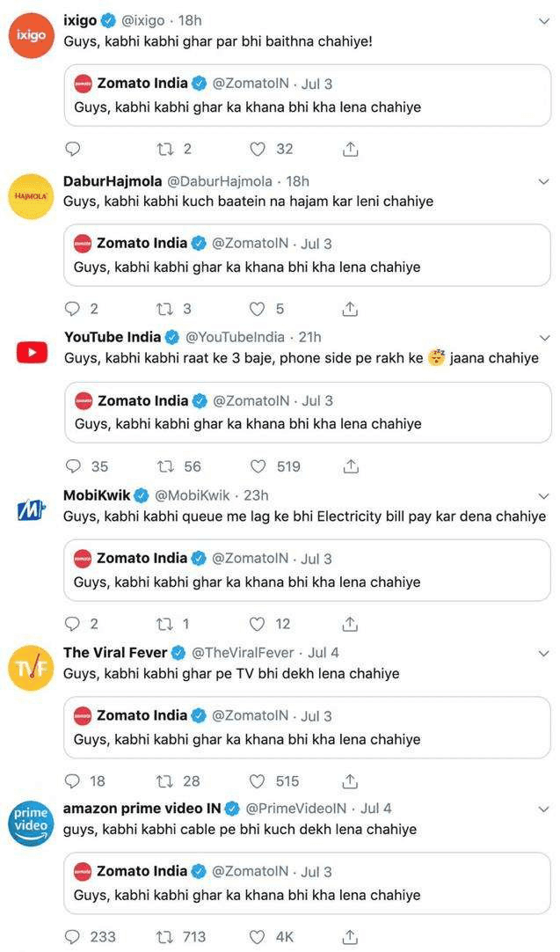Click the reply icon on YouTube India's tweet

pos(73,466)
